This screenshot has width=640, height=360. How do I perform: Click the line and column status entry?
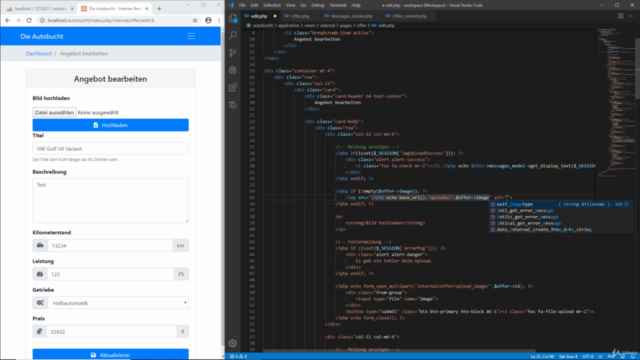(542, 356)
